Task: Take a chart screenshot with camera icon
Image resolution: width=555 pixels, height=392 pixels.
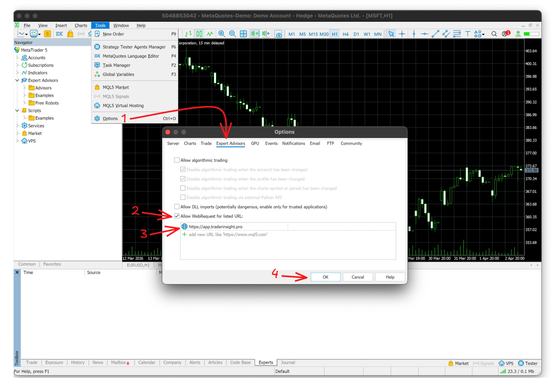Action: tap(278, 34)
